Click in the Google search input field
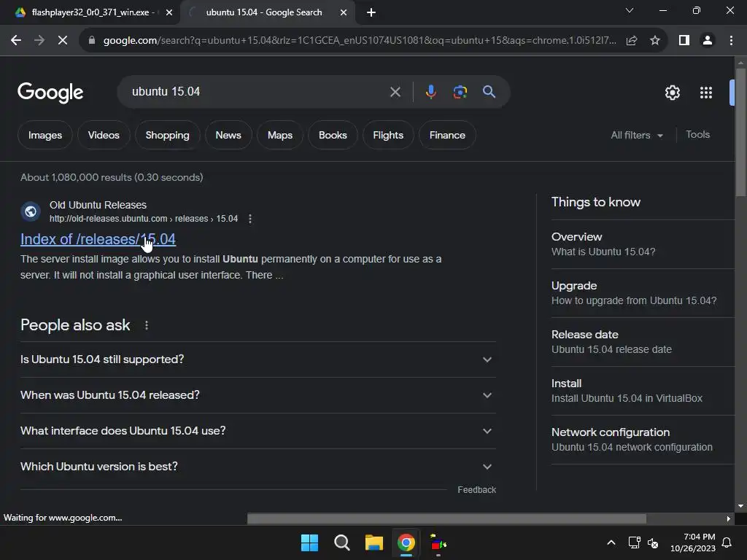The image size is (747, 560). coord(258,91)
